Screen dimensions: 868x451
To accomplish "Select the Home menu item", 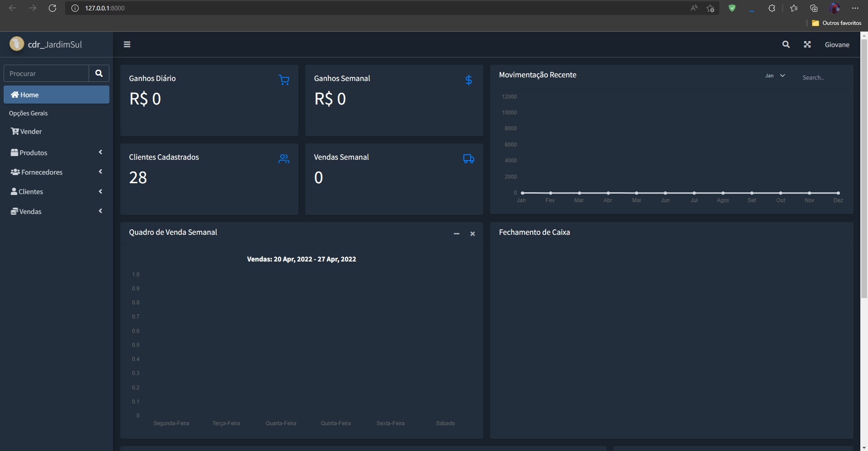I will coord(57,95).
